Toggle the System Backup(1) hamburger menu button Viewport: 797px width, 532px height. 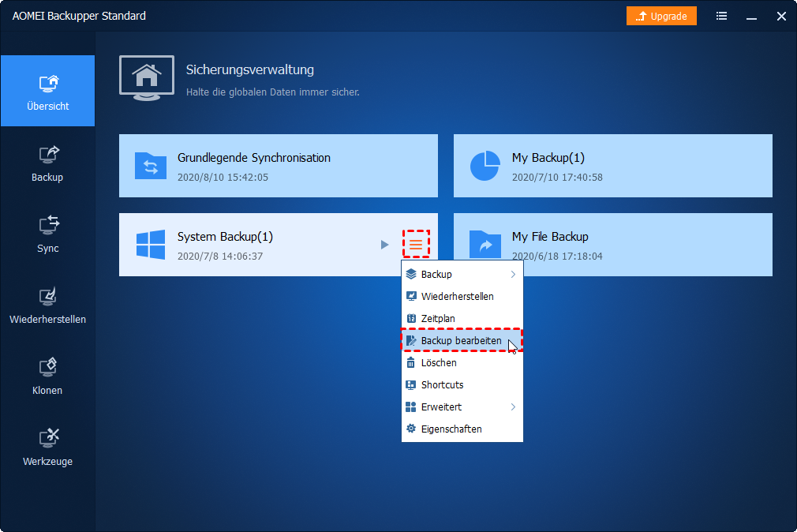click(x=417, y=245)
